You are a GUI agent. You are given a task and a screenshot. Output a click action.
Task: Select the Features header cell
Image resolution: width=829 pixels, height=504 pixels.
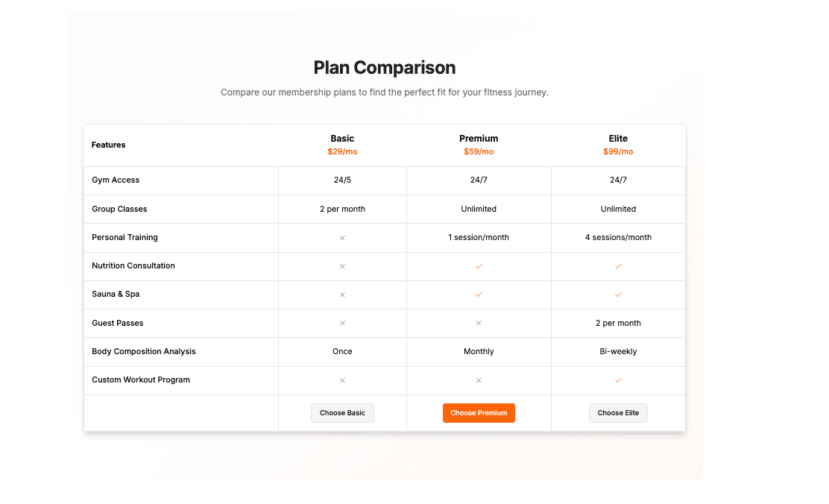pos(108,145)
